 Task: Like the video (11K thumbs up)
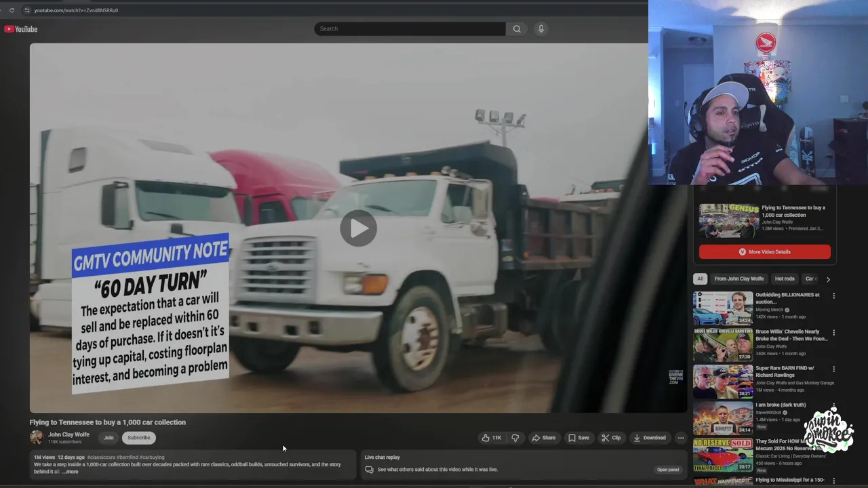coord(492,438)
